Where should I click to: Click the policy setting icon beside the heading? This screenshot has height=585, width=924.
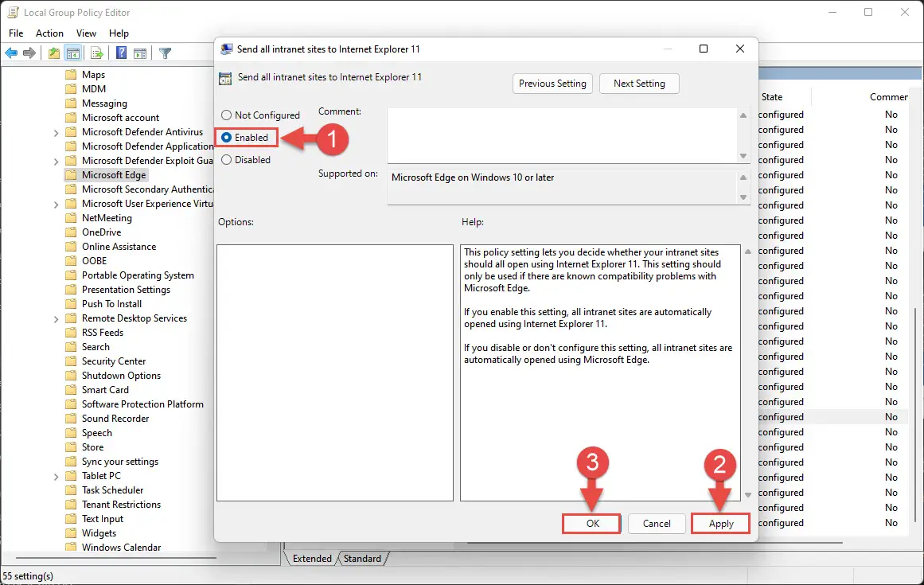point(225,78)
